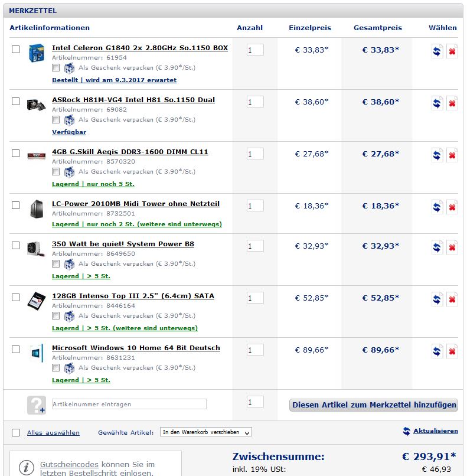Remove 128GB Intenso SSD with red X icon

point(452,299)
